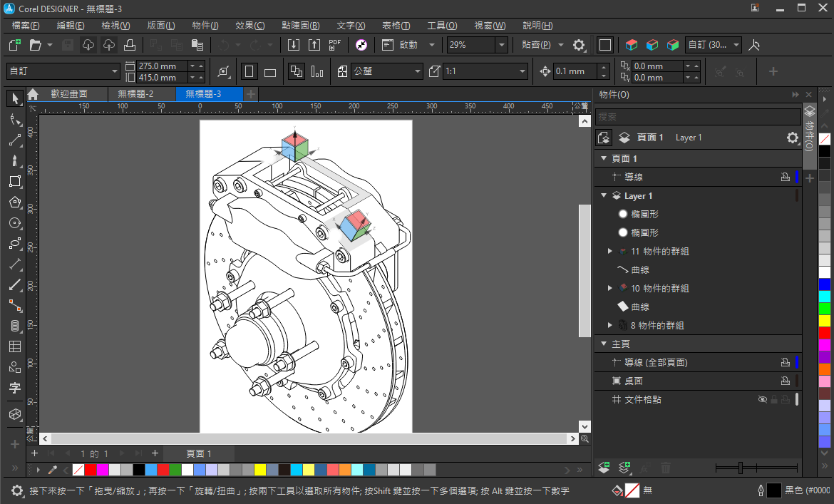Select the Polygon tool in toolbox
The height and width of the screenshot is (504, 834).
[x=15, y=202]
